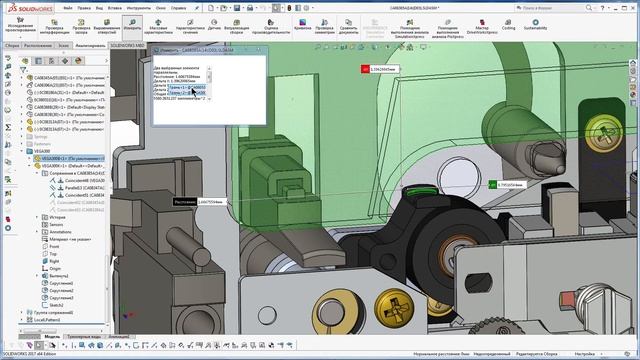The width and height of the screenshot is (640, 360).
Task: Click the filter funnel in feature tree
Action: click(23, 70)
